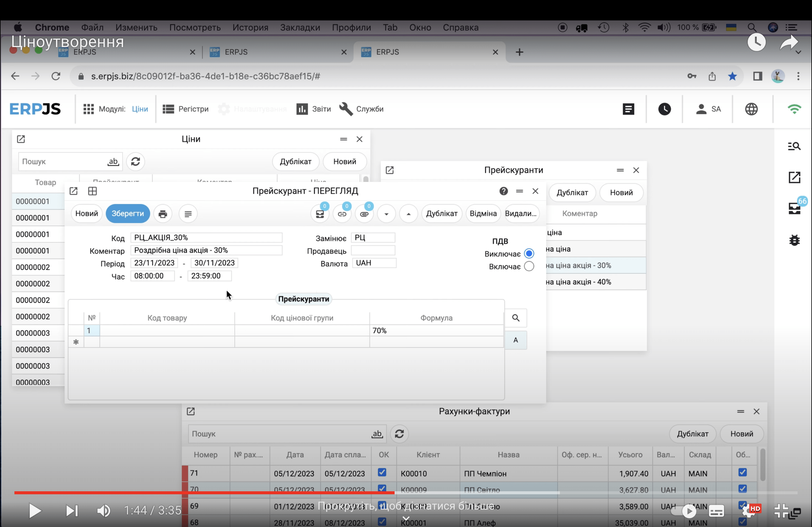Click the duplicate (Дублікат) icon in preview window
This screenshot has width=812, height=527.
tap(441, 213)
